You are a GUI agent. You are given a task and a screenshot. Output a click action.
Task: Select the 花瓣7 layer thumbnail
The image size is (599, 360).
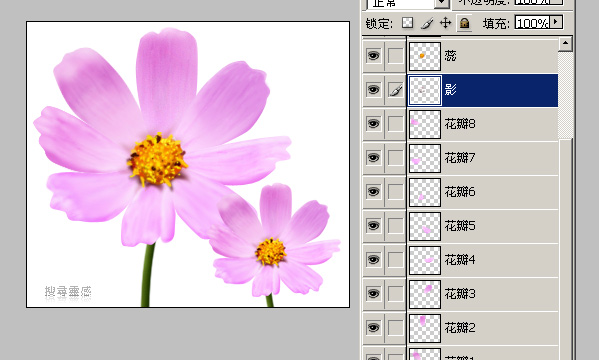tap(425, 158)
